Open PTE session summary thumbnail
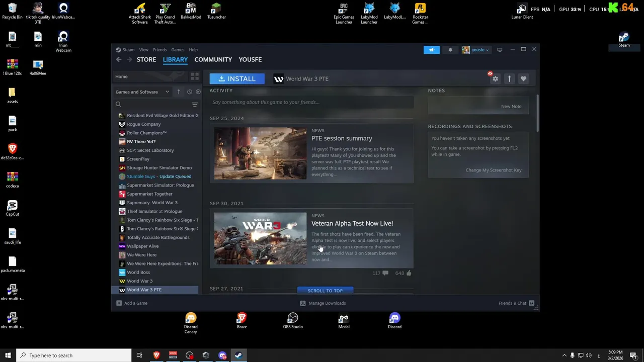 point(260,153)
